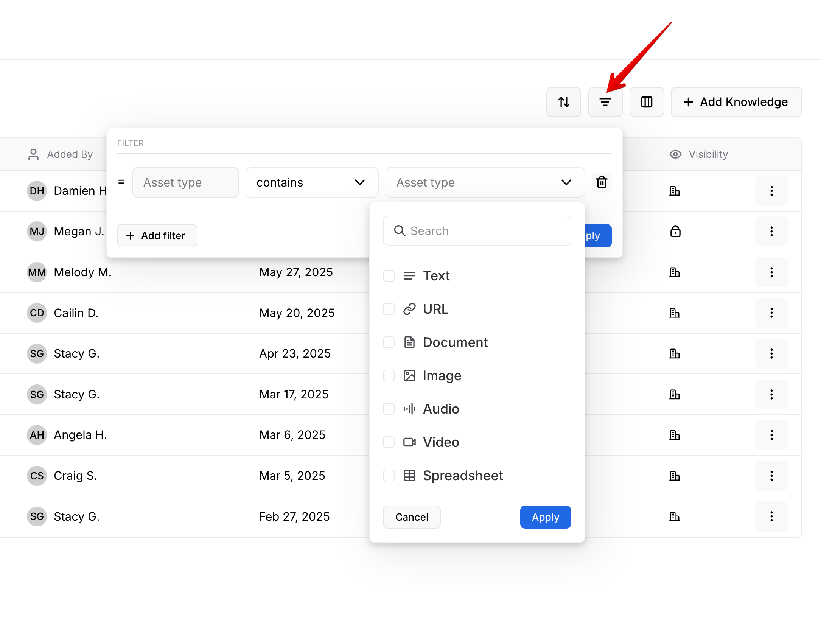
Task: Click lock visibility icon in Megan J. row
Action: [x=675, y=231]
